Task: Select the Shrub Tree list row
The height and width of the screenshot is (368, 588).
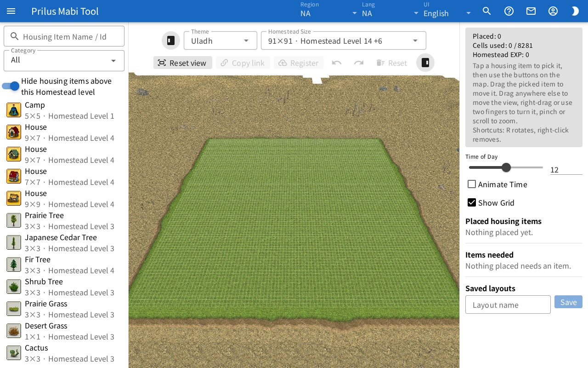Action: point(64,287)
